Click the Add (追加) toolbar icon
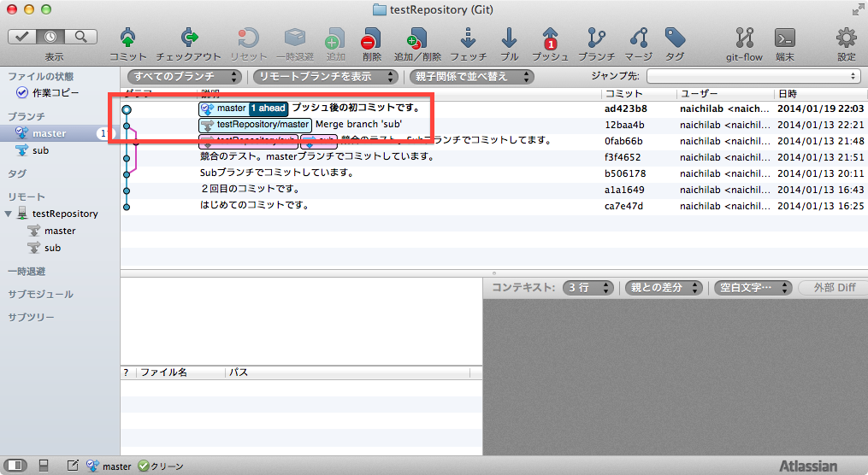The image size is (868, 475). tap(335, 38)
